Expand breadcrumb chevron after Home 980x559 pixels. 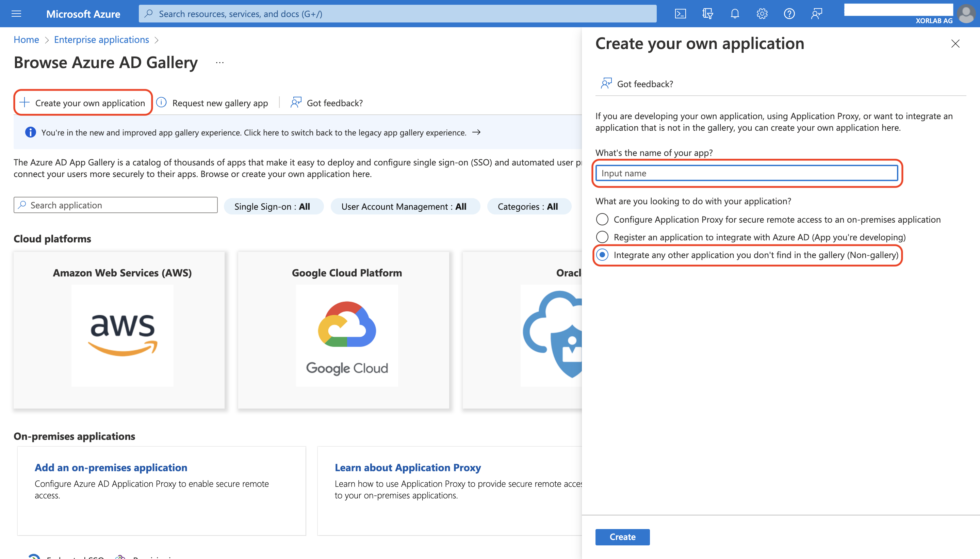point(47,40)
